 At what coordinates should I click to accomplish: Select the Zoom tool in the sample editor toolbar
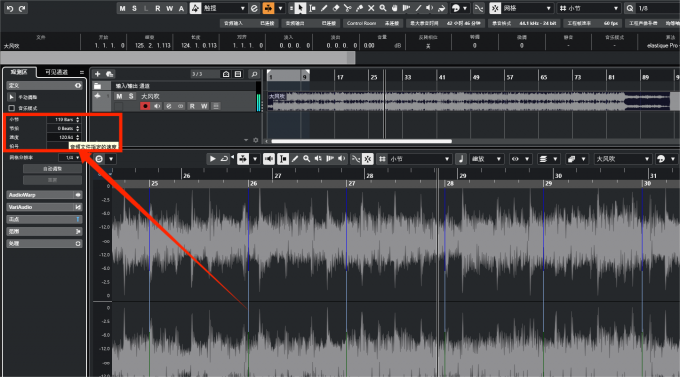click(x=307, y=159)
